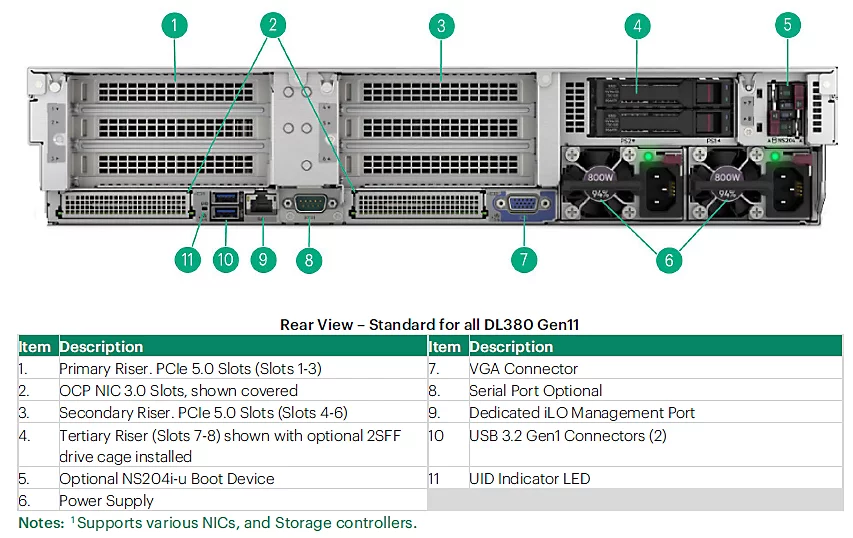The height and width of the screenshot is (538, 853).
Task: Click the top slot of the secondary riser
Action: tap(438, 91)
